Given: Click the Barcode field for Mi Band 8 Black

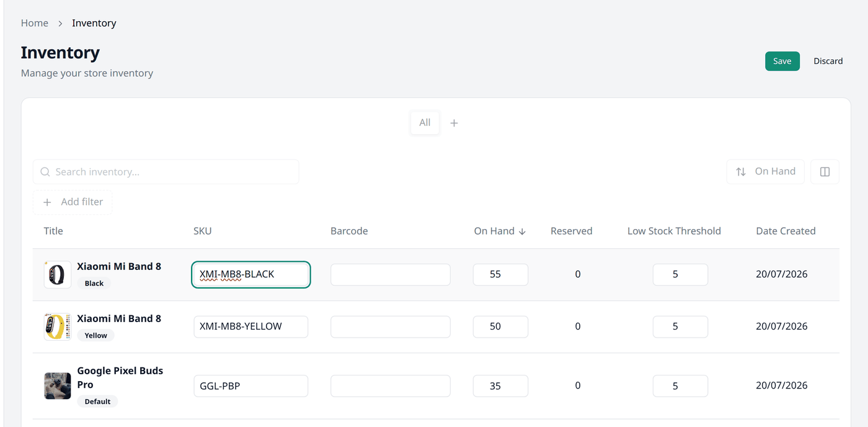Looking at the screenshot, I should pos(391,274).
